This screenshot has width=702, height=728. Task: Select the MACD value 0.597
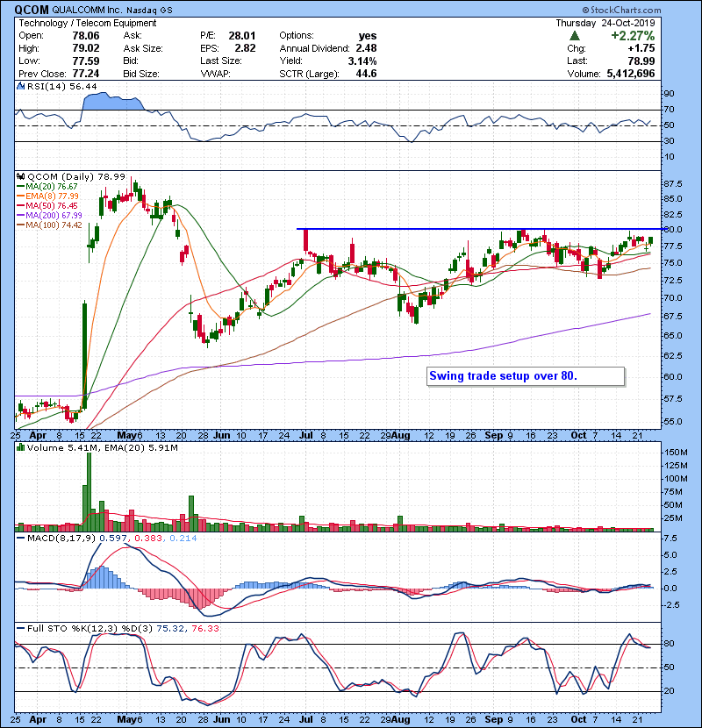pos(113,539)
